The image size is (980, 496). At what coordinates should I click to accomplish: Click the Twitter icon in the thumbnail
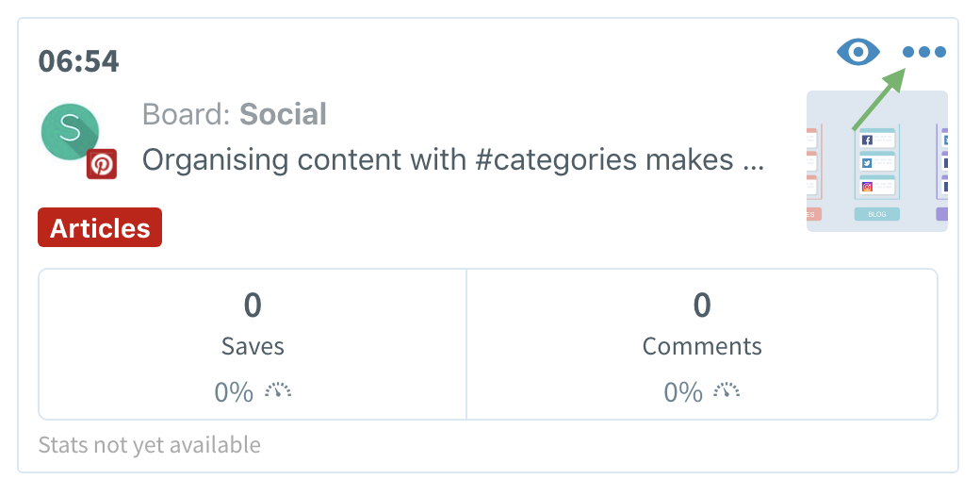[867, 163]
